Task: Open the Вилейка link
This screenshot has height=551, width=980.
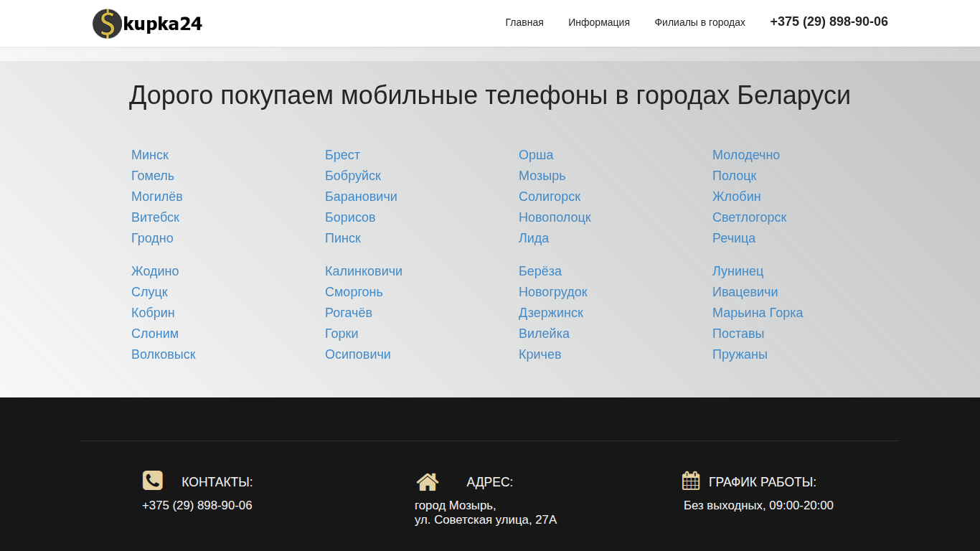Action: pyautogui.click(x=544, y=334)
